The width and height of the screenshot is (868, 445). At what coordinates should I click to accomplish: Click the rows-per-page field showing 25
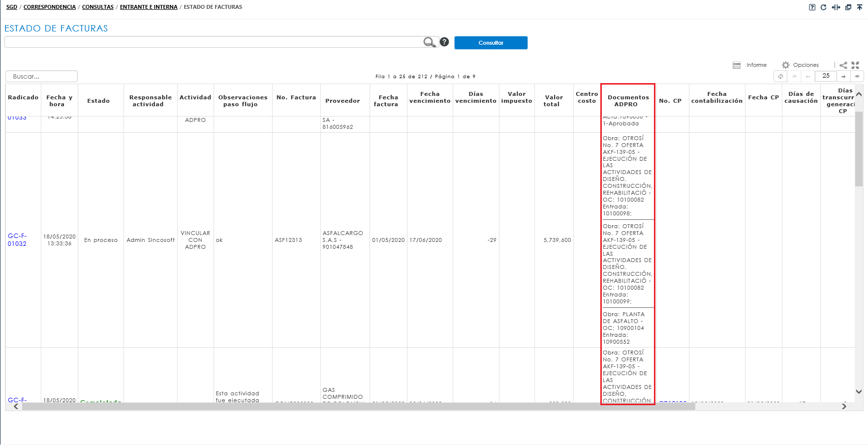point(826,76)
